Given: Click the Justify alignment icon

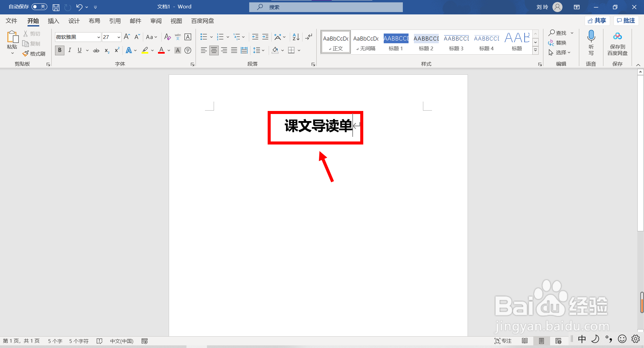Looking at the screenshot, I should tap(234, 50).
